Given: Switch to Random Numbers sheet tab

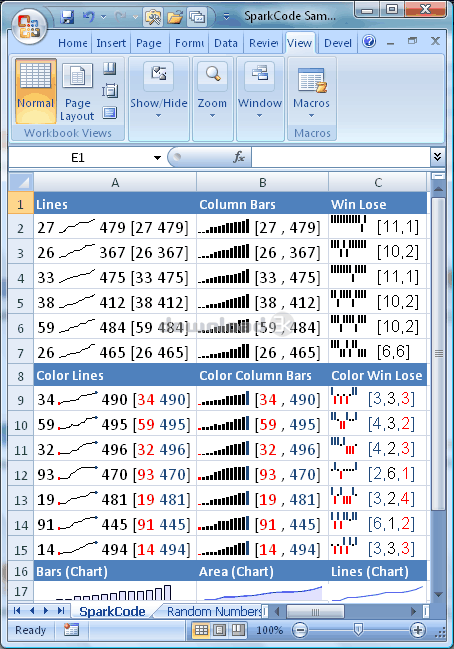Looking at the screenshot, I should 214,611.
